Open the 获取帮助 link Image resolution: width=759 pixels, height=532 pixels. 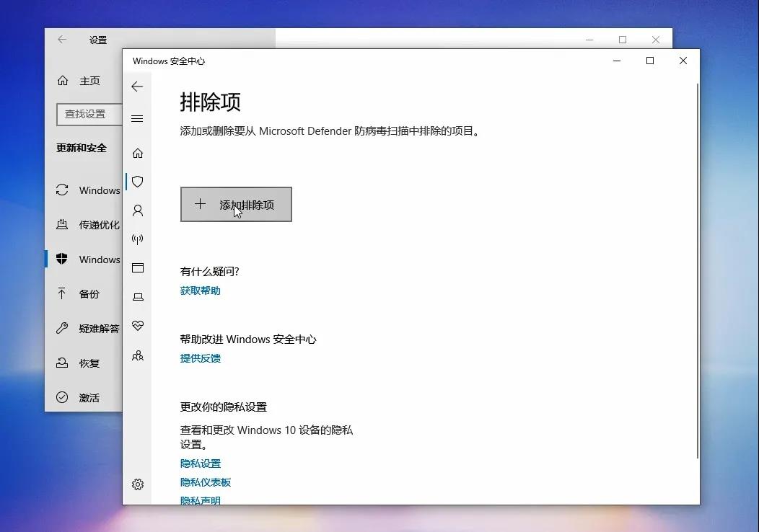[x=201, y=291]
